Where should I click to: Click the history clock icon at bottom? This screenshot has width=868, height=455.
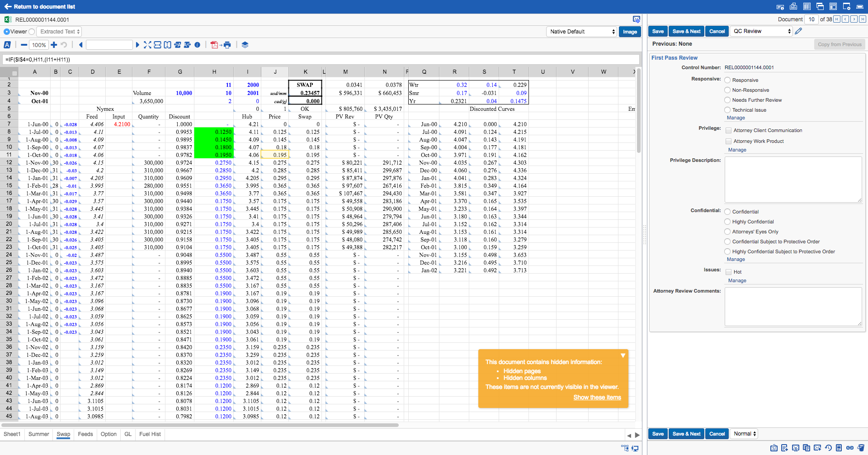click(828, 448)
